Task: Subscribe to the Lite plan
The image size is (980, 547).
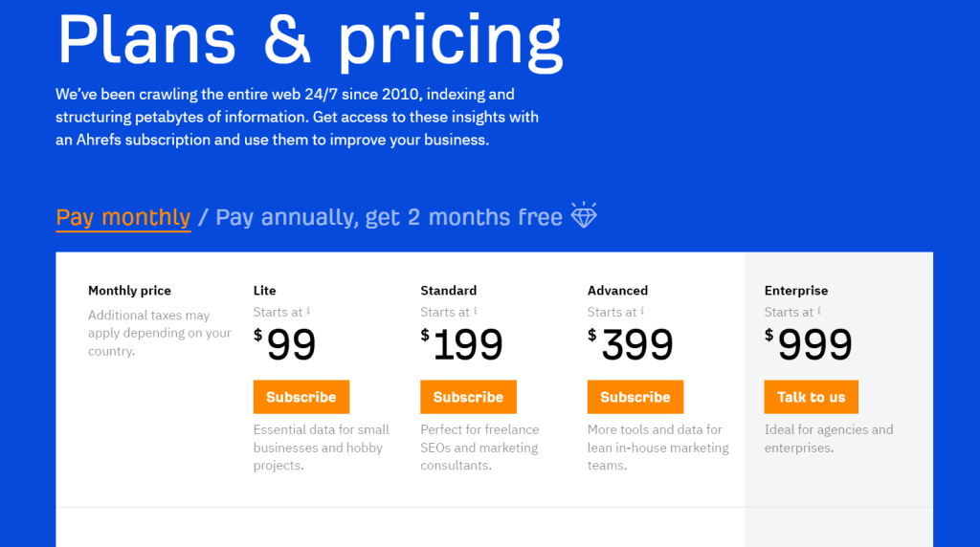Action: [301, 397]
